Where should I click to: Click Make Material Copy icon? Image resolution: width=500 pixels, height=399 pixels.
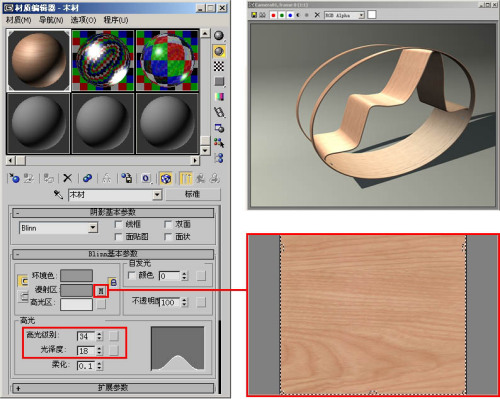[x=87, y=178]
